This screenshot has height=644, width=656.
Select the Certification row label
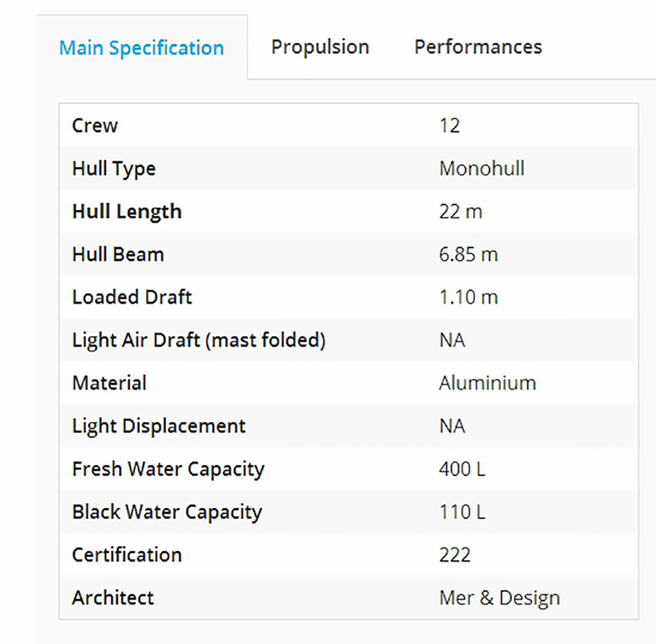click(x=126, y=555)
